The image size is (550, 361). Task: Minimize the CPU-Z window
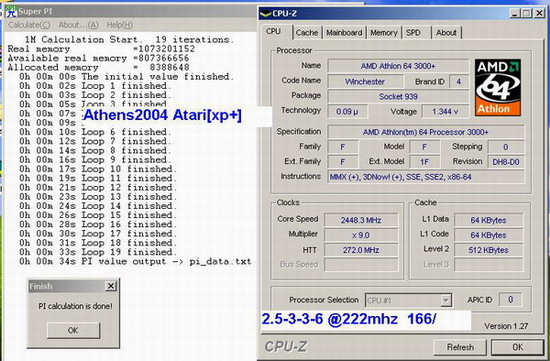(x=515, y=13)
